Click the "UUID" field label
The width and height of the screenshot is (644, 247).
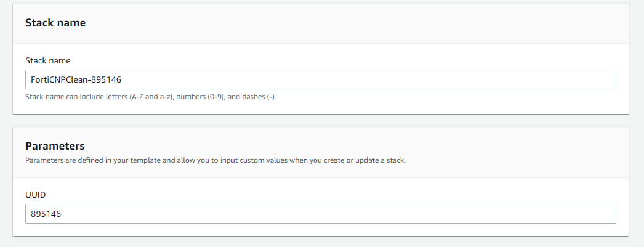[36, 195]
